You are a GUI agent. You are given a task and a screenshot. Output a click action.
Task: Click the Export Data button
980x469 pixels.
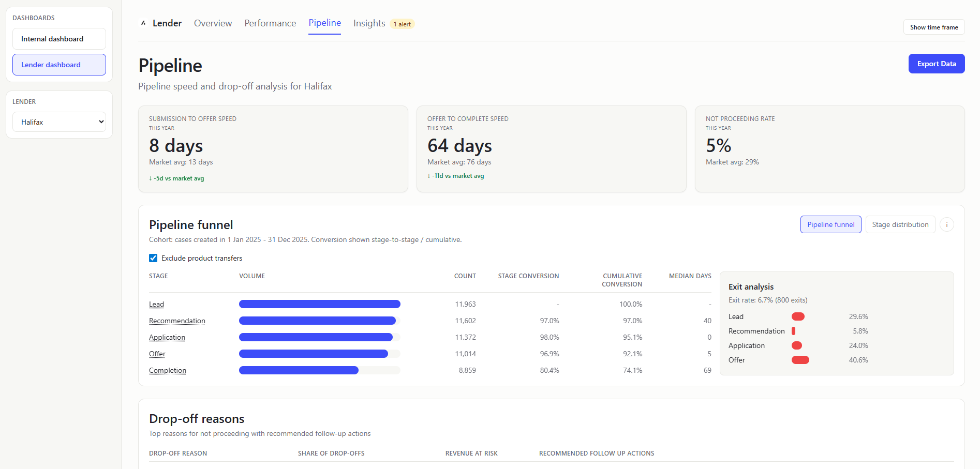(x=936, y=63)
